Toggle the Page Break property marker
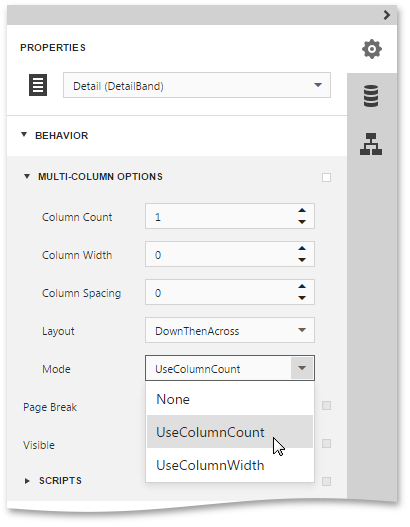 pos(326,405)
